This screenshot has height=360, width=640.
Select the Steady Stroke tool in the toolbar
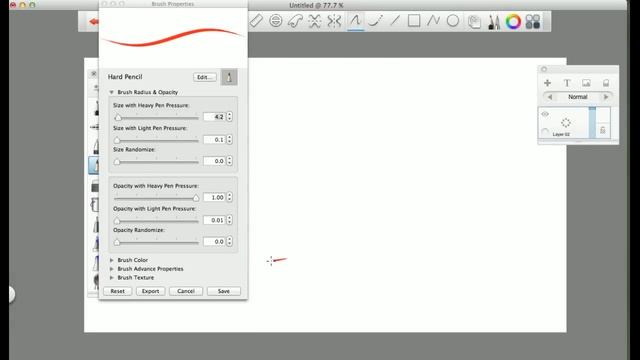[x=356, y=21]
